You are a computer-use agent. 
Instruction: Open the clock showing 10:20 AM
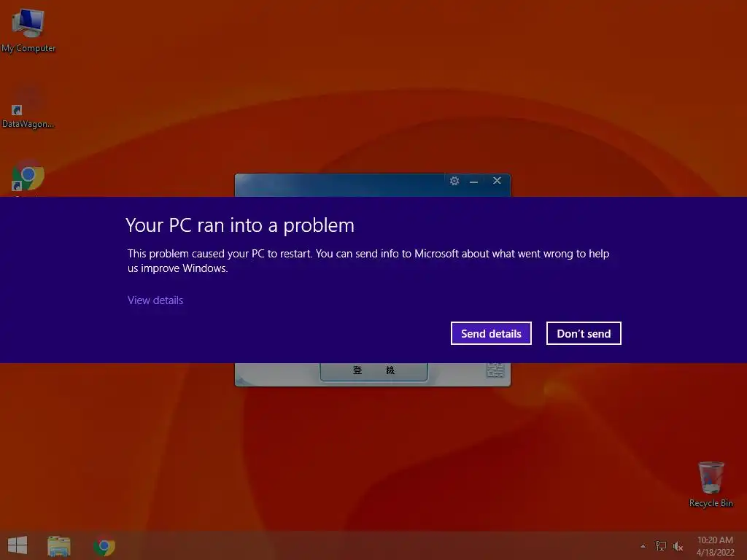coord(715,545)
